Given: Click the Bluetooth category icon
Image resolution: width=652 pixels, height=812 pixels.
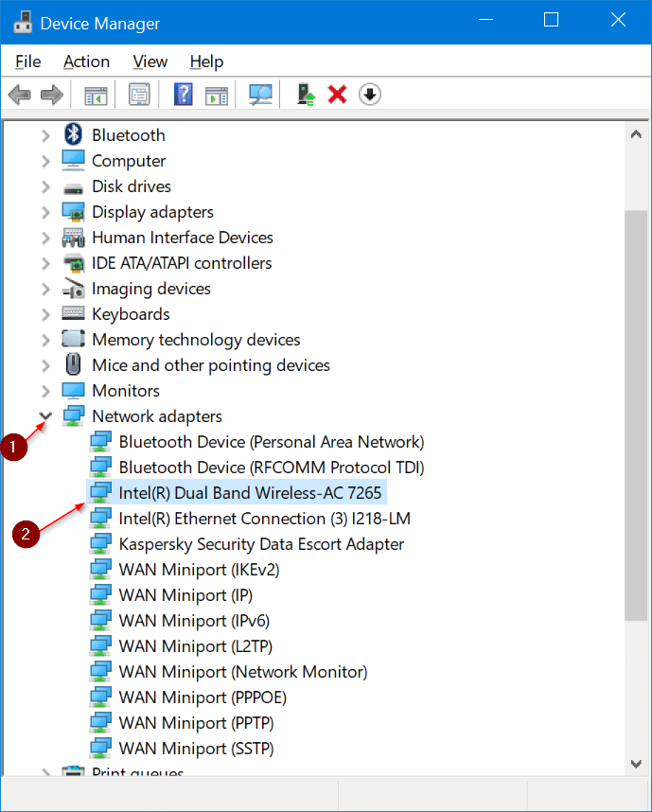Looking at the screenshot, I should (73, 134).
